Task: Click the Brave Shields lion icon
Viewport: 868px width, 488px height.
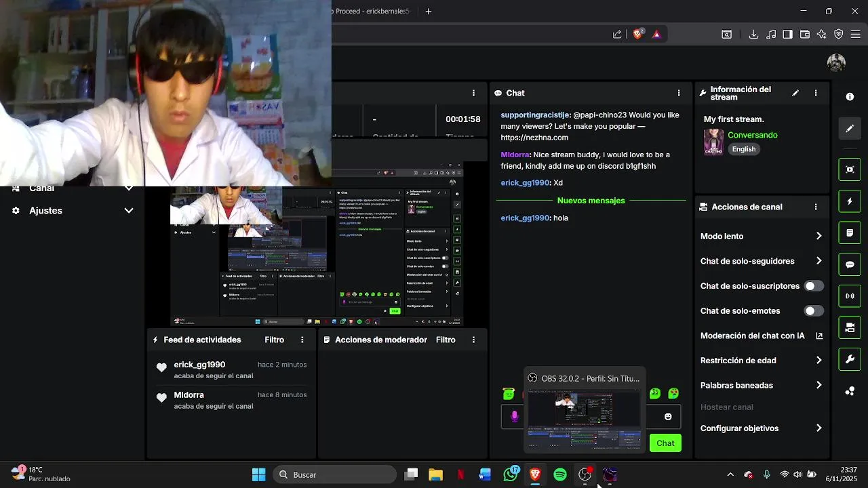Action: tap(637, 34)
